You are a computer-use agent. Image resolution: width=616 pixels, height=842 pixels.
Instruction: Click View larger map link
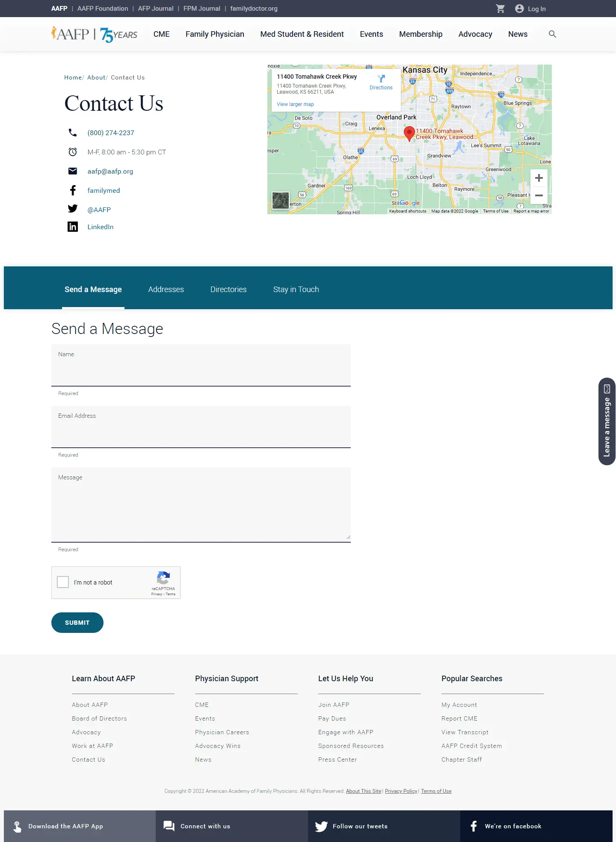(x=295, y=104)
